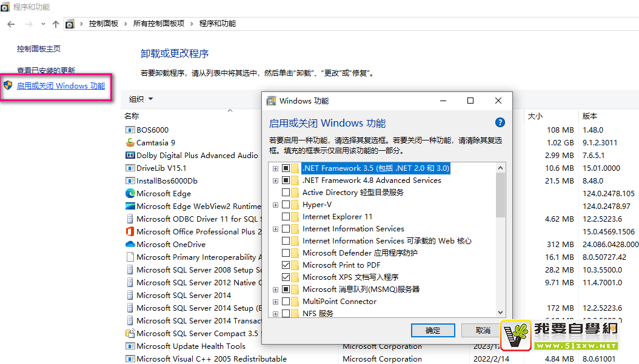639x364 pixels.
Task: Go back with the back arrow
Action: point(11,24)
